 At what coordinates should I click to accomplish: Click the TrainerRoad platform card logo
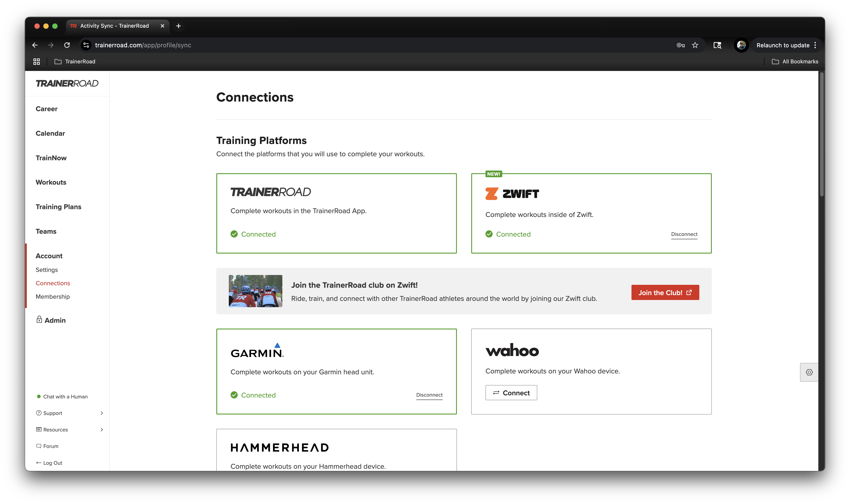(x=271, y=192)
